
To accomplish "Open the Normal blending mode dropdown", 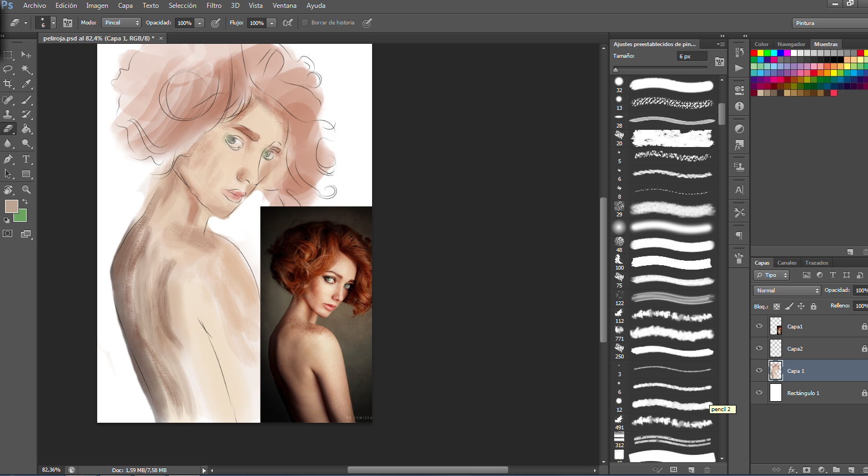I will 787,290.
